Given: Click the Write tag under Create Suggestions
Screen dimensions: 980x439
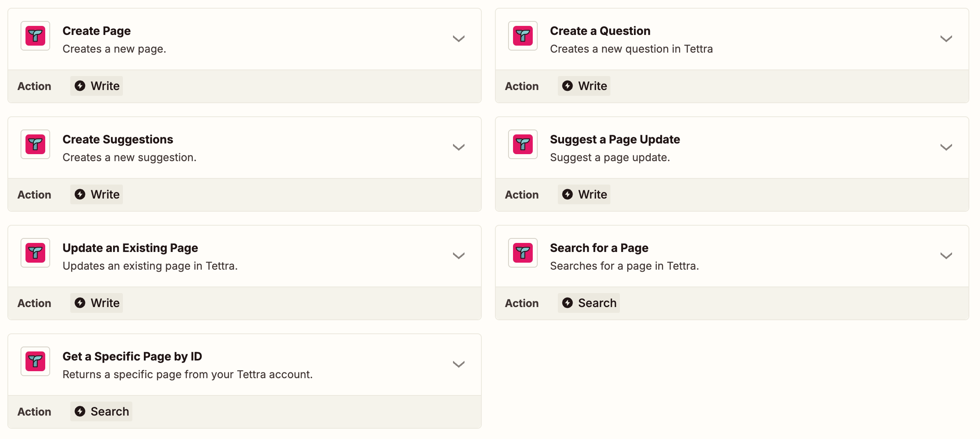Looking at the screenshot, I should click(97, 194).
